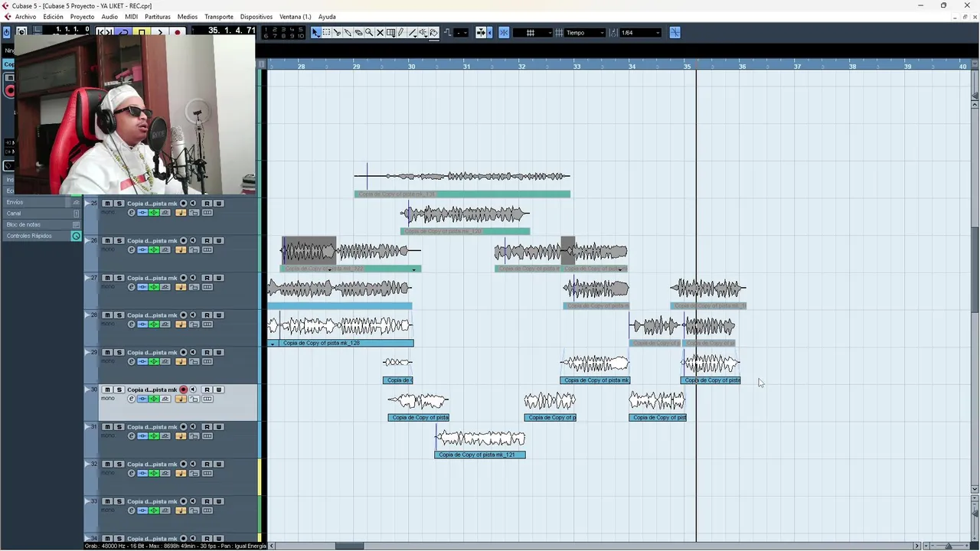Enable Read automation on track 28

point(207,315)
